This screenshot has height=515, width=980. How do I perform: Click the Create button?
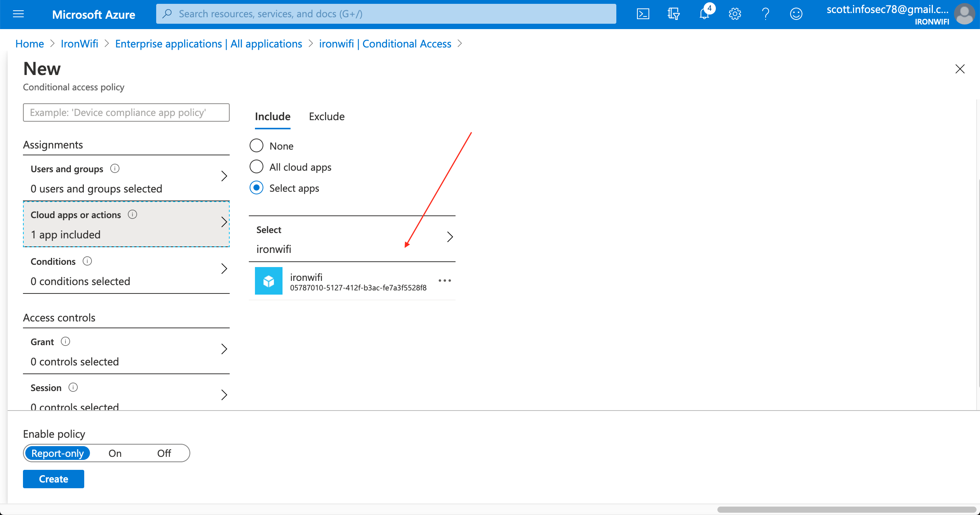[x=53, y=479]
